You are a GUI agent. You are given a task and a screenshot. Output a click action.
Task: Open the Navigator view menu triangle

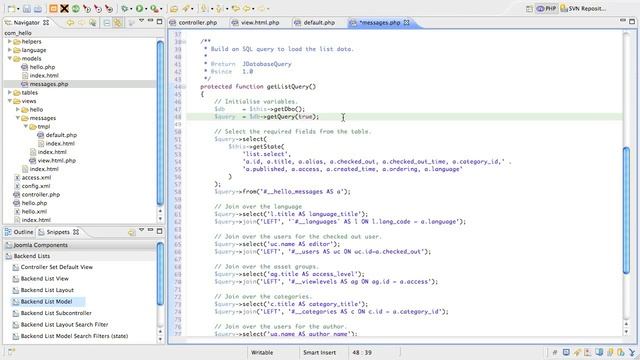(x=142, y=20)
